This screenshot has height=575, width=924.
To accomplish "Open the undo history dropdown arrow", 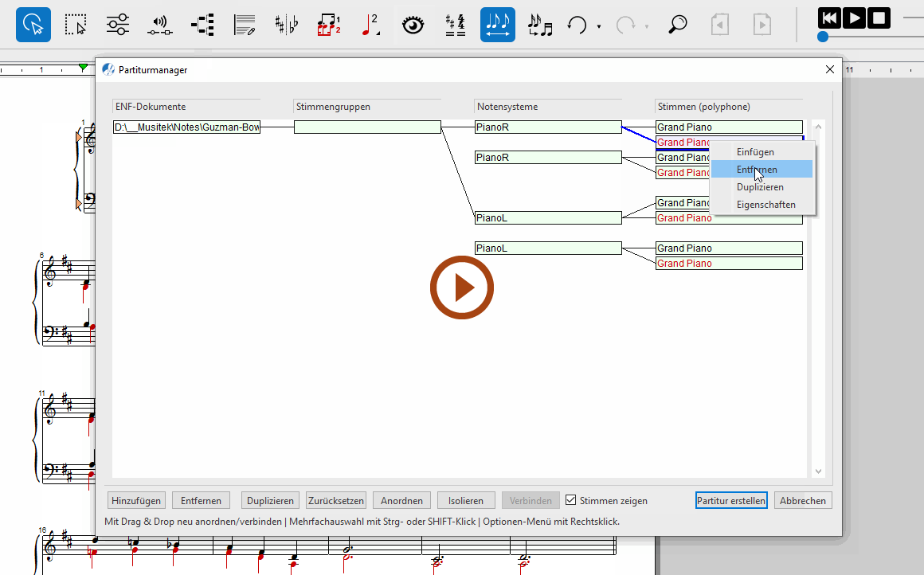I will click(x=599, y=27).
